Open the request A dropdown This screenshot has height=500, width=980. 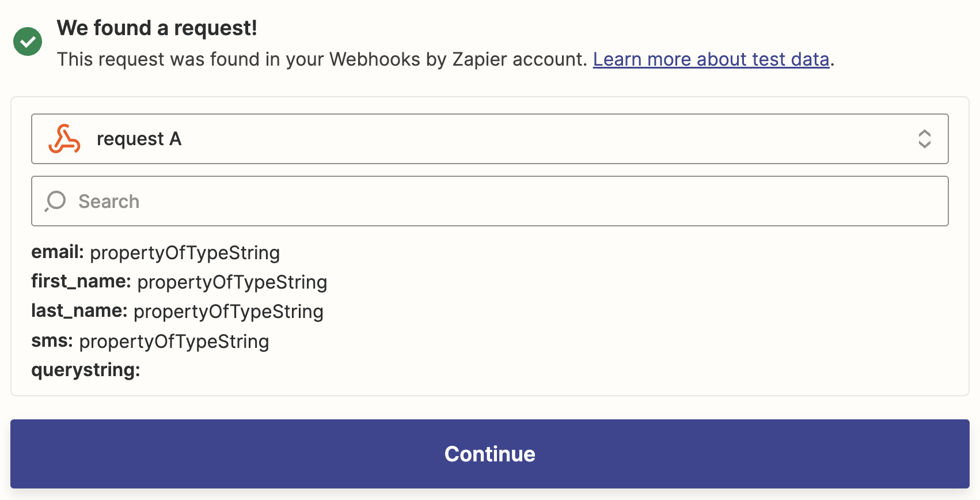click(x=490, y=139)
